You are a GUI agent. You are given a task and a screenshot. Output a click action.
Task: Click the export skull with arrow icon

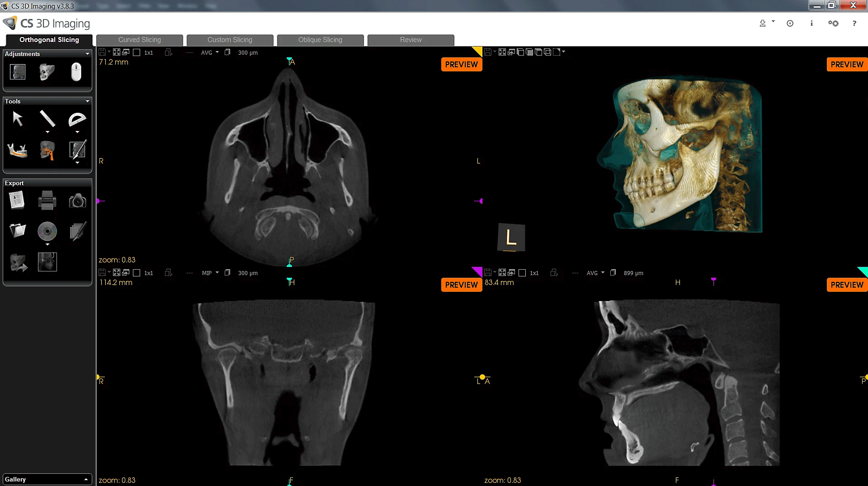(18, 262)
